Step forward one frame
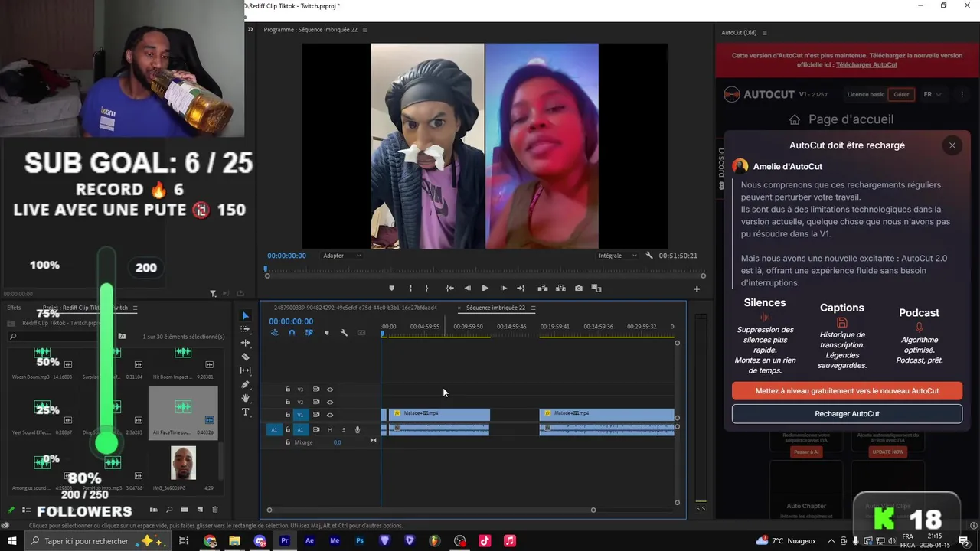 pos(503,289)
